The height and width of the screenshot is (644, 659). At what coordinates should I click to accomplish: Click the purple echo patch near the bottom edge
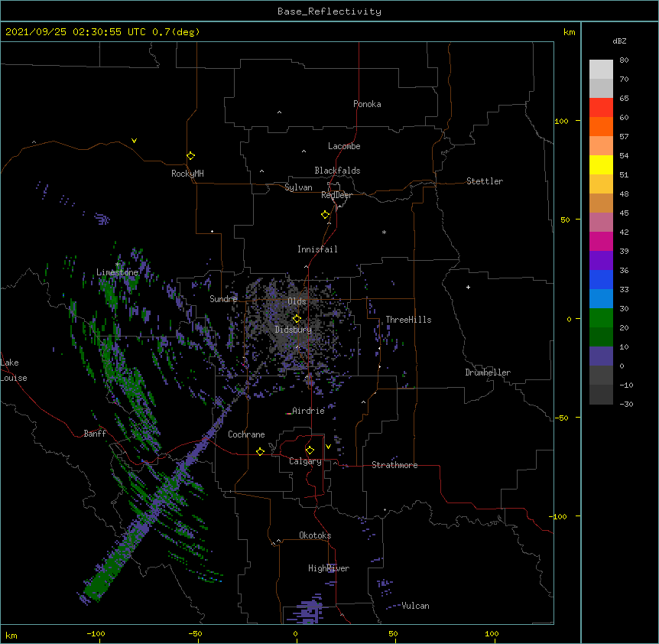[309, 611]
